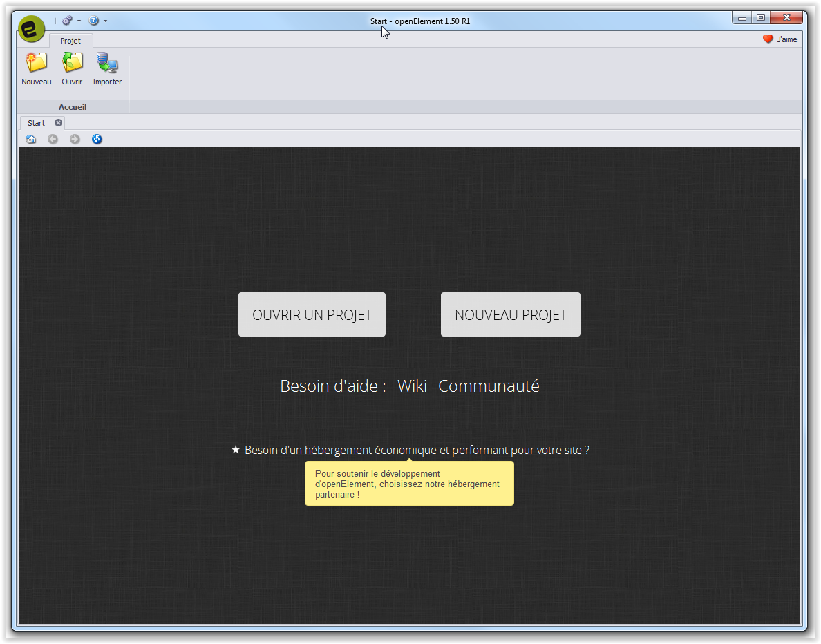Select the forward navigation arrow

75,139
